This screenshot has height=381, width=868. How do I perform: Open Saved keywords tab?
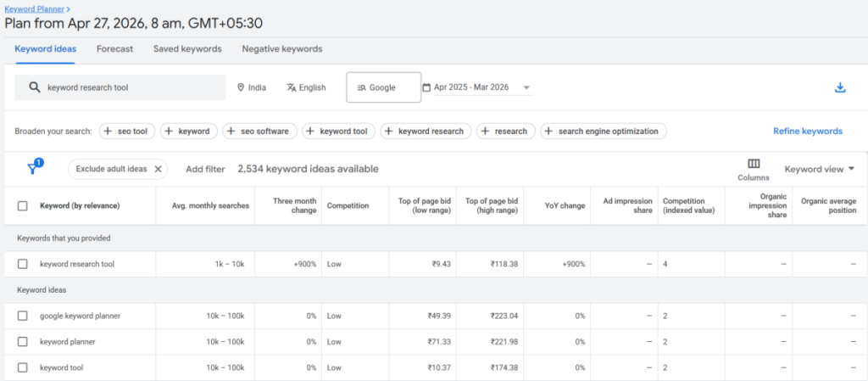point(187,48)
